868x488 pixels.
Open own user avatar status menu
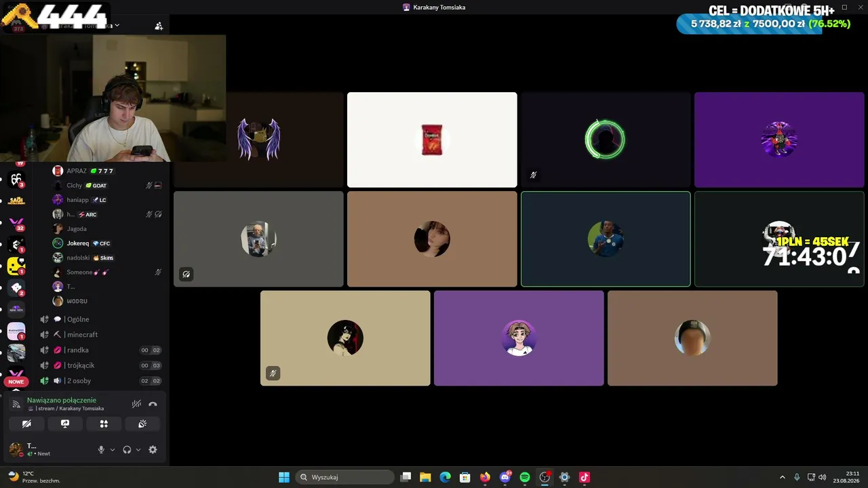tap(15, 449)
